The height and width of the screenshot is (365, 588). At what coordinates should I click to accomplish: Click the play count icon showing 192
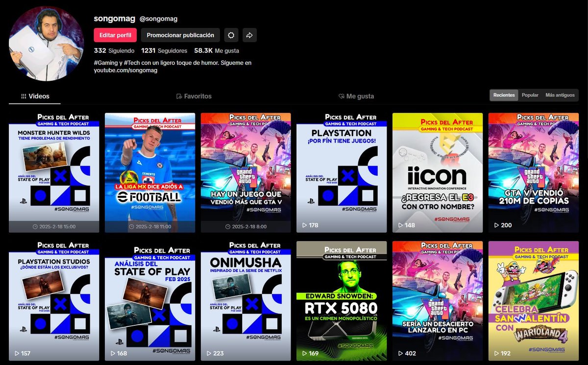[496, 353]
